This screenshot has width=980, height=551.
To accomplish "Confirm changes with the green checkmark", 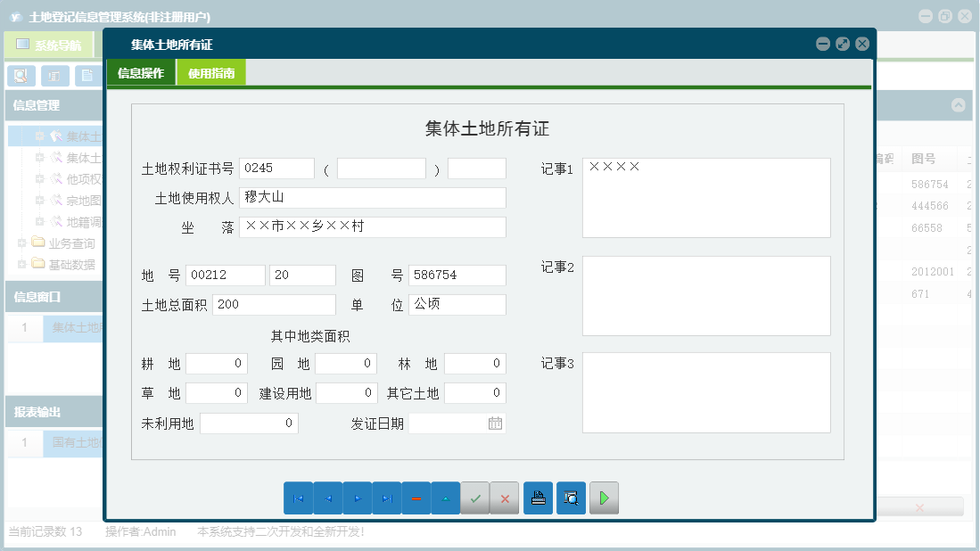I will coord(475,498).
